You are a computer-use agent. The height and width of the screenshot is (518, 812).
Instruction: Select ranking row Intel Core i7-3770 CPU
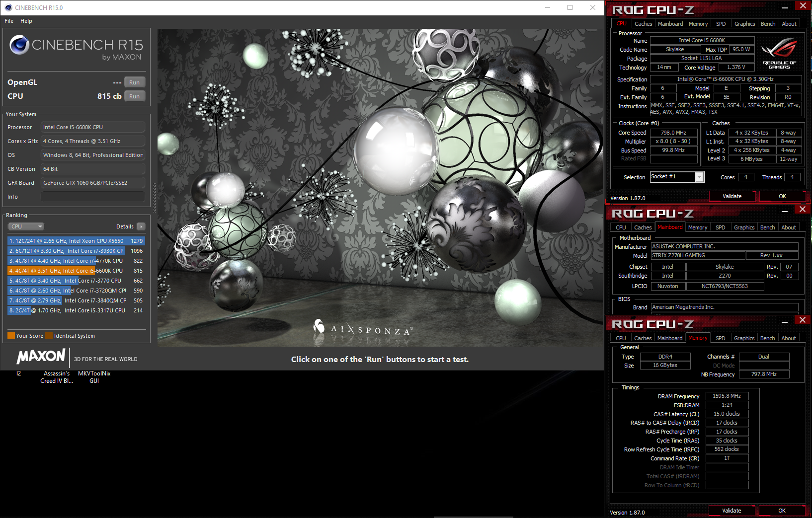click(x=76, y=281)
